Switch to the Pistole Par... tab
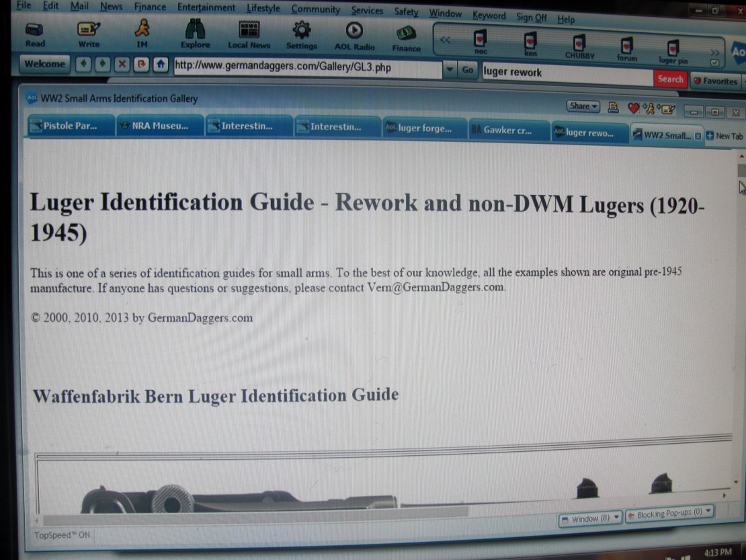The image size is (746, 560). click(x=71, y=126)
